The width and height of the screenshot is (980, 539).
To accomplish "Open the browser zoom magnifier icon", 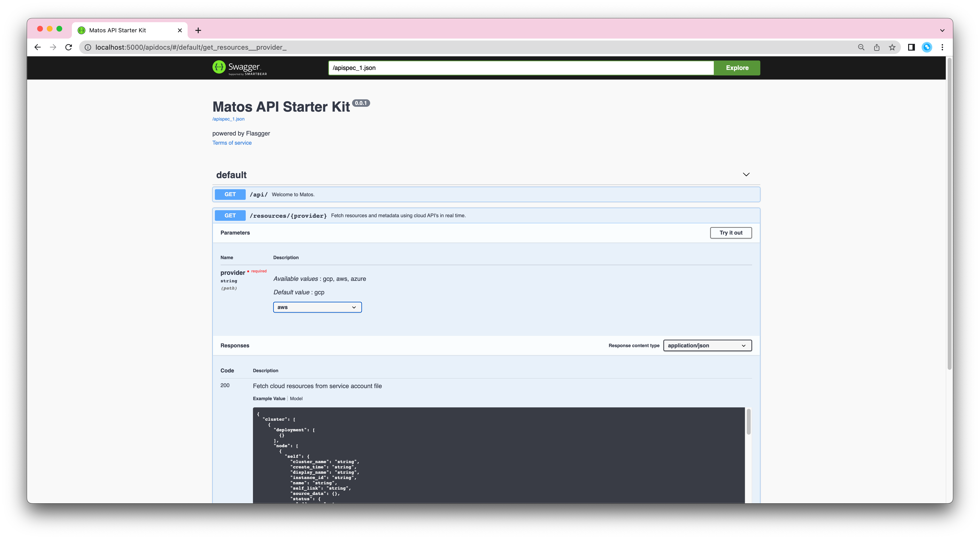I will 861,47.
